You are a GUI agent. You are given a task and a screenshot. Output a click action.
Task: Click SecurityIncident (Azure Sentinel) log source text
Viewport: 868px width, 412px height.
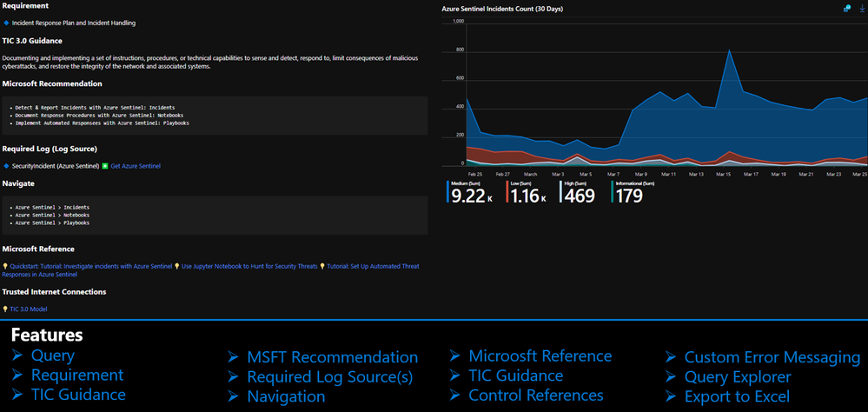56,165
